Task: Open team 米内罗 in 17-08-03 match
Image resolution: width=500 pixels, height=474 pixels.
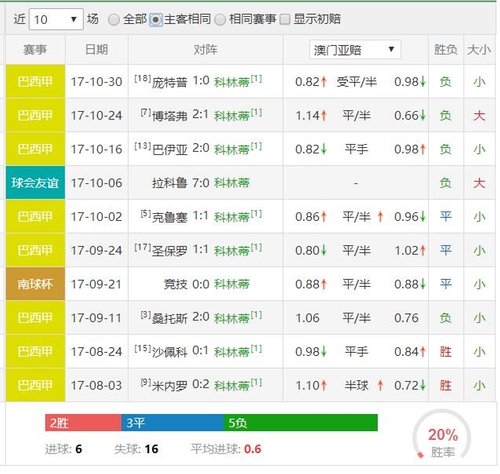Action: click(x=169, y=386)
